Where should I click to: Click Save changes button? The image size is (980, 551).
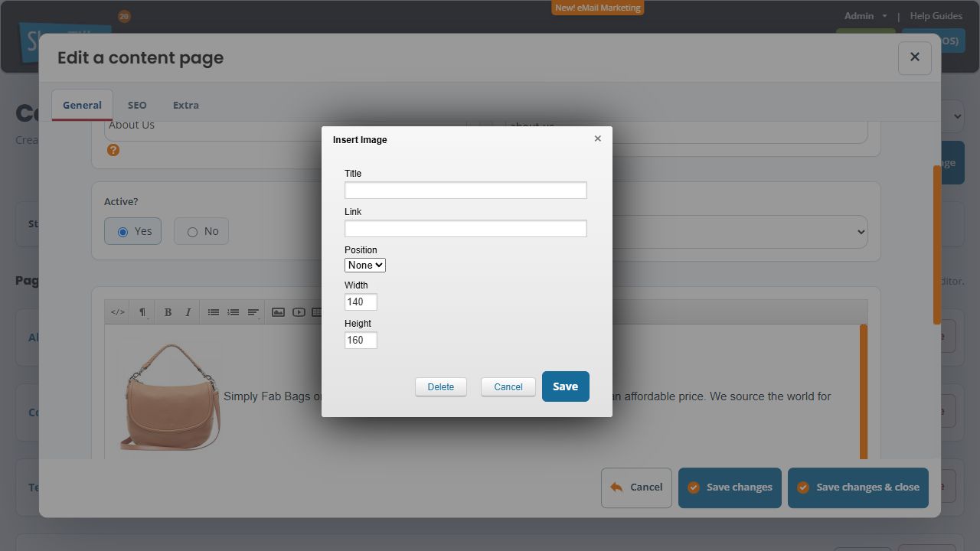point(730,487)
